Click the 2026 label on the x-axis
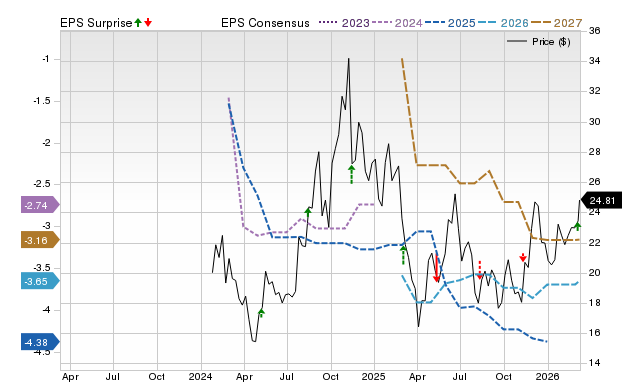Image resolution: width=640 pixels, height=382 pixels. click(x=547, y=376)
